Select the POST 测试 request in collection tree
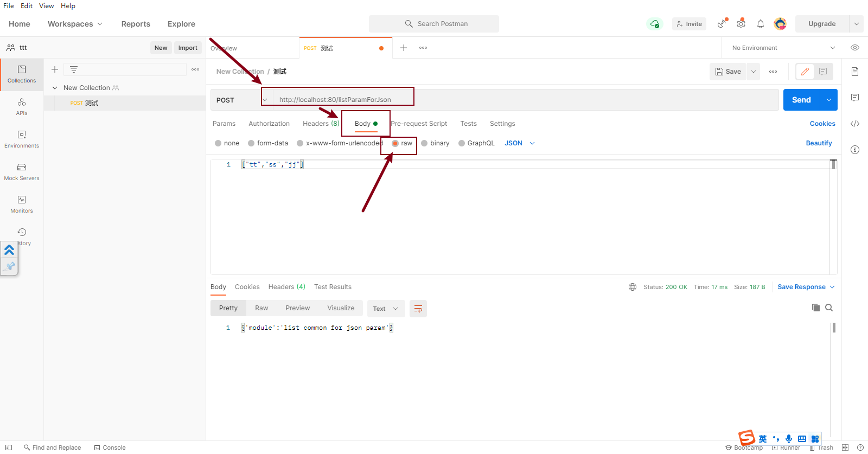Screen dimensions: 868x454 [125, 103]
